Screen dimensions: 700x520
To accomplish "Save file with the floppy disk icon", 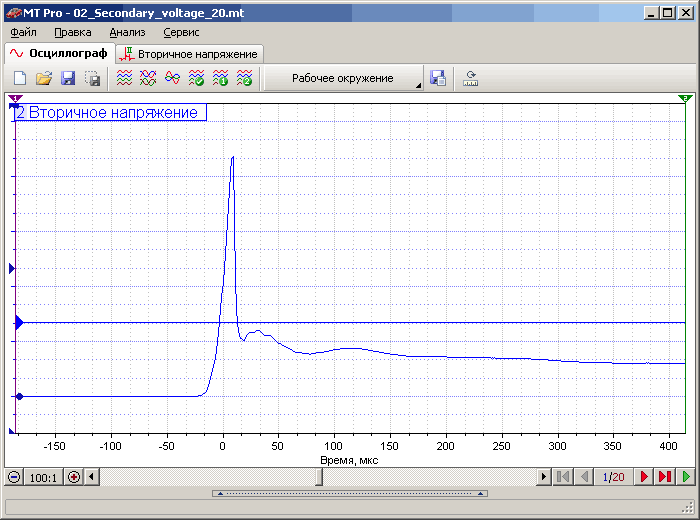I will 68,78.
